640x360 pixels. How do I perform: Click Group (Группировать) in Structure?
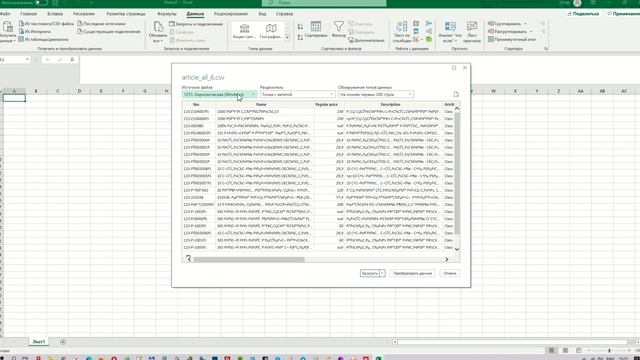(507, 24)
